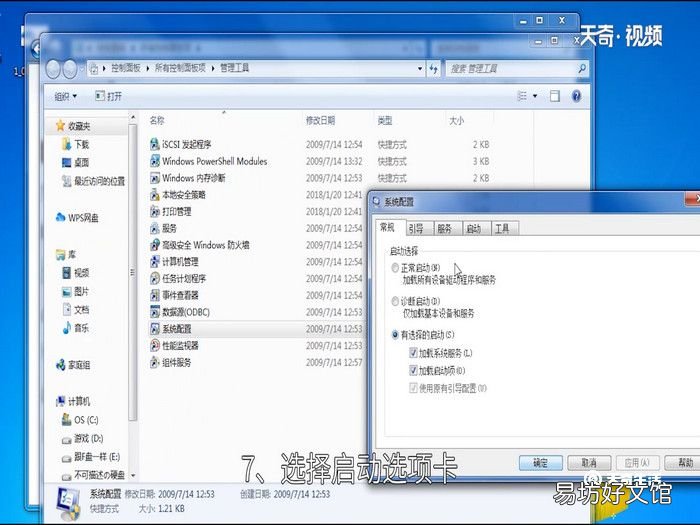This screenshot has height=525, width=700.
Task: Toggle 加载系统服务 checkbox
Action: point(413,353)
